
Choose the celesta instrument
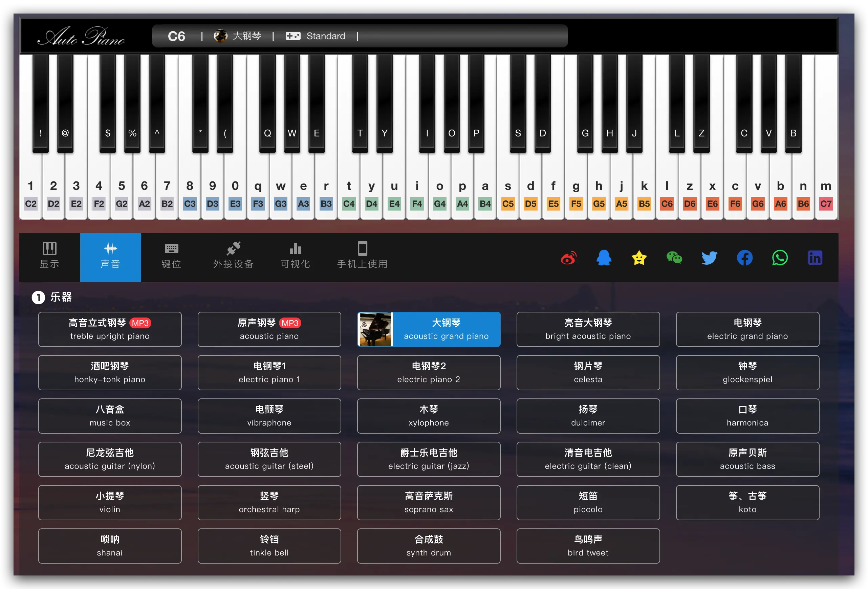click(x=588, y=372)
